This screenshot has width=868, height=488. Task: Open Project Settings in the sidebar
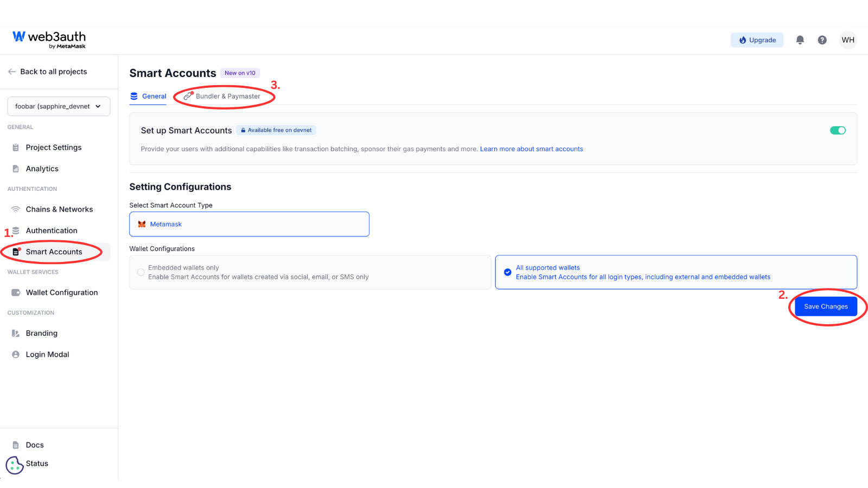pos(54,147)
